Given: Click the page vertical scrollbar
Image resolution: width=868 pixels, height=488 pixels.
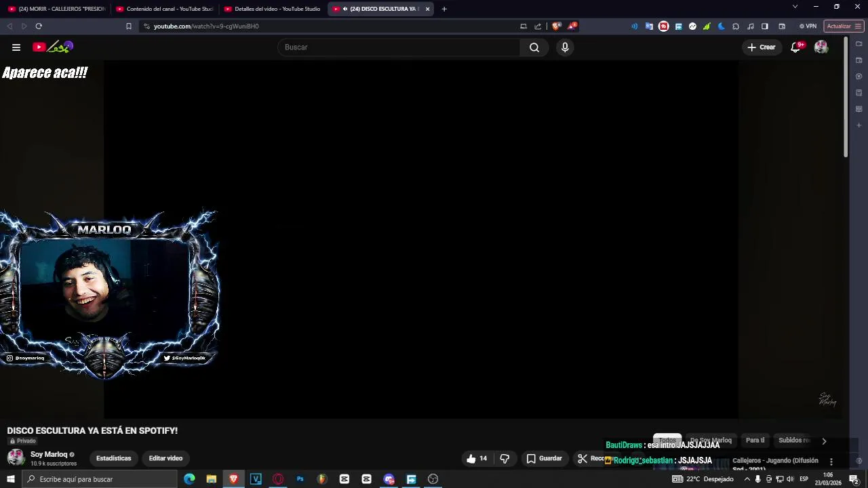Looking at the screenshot, I should tap(846, 98).
